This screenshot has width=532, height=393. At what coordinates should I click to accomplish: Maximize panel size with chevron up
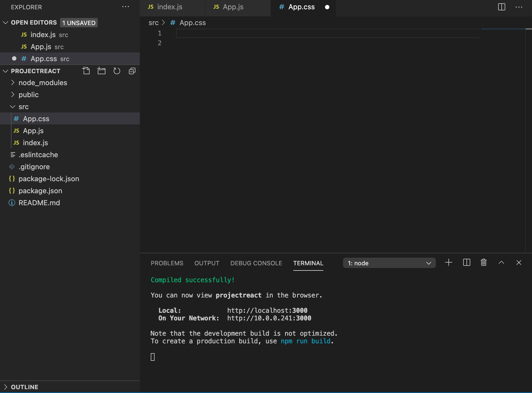501,263
